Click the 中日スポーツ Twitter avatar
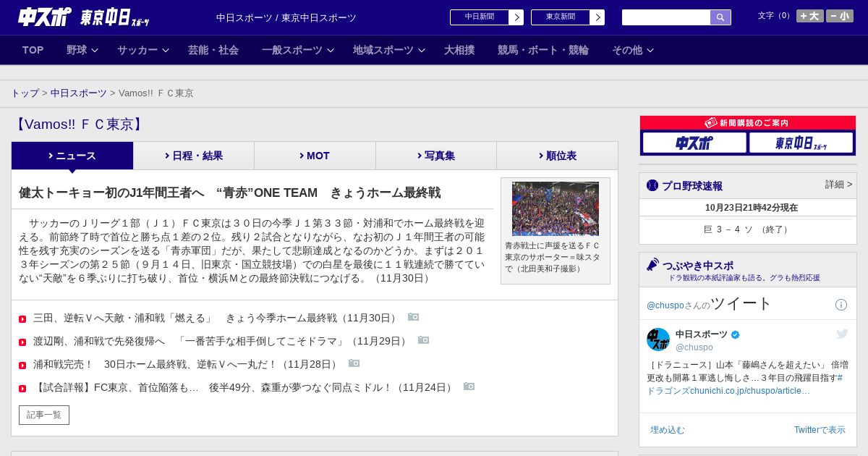Screen dimensions: 868x456 [658, 339]
